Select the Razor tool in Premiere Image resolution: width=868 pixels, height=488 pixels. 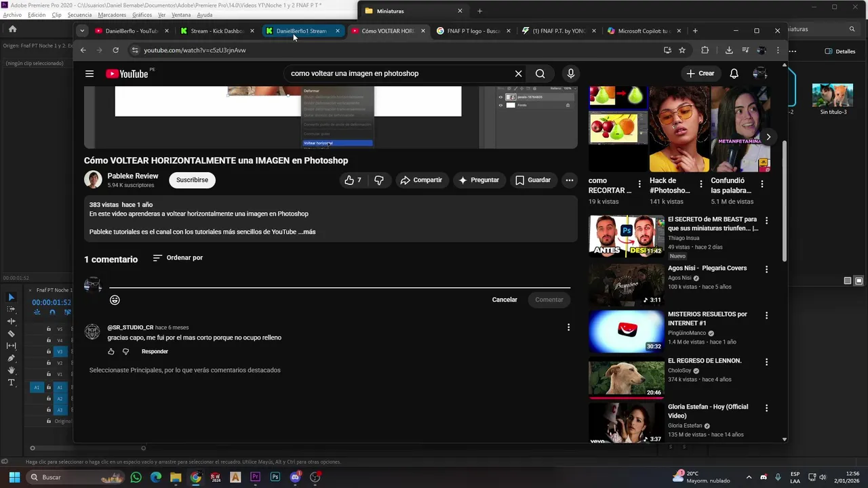pyautogui.click(x=11, y=333)
